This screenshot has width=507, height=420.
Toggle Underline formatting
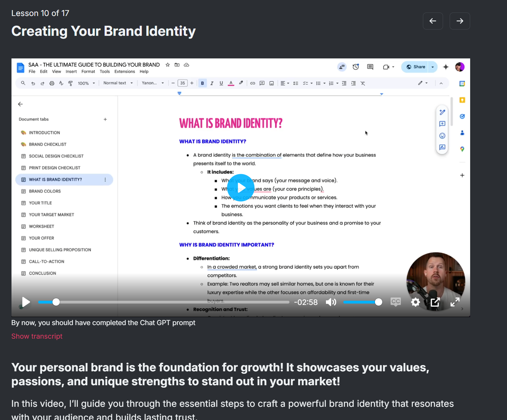coord(221,83)
